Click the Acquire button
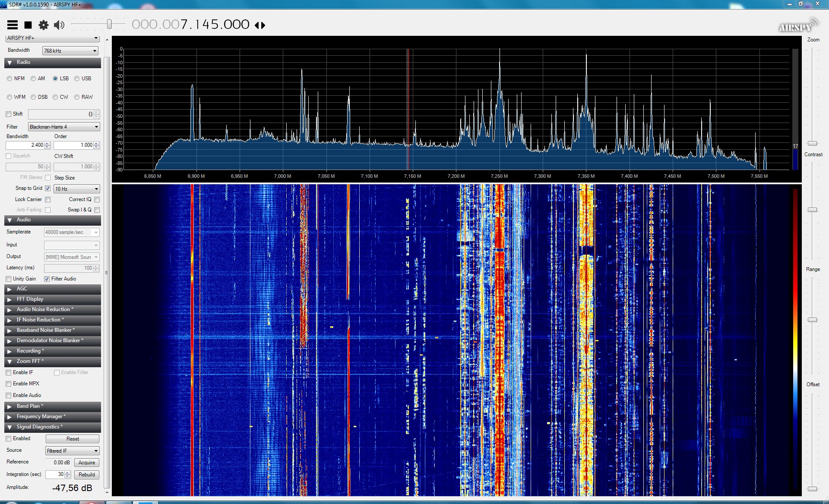This screenshot has width=829, height=504. pos(86,463)
